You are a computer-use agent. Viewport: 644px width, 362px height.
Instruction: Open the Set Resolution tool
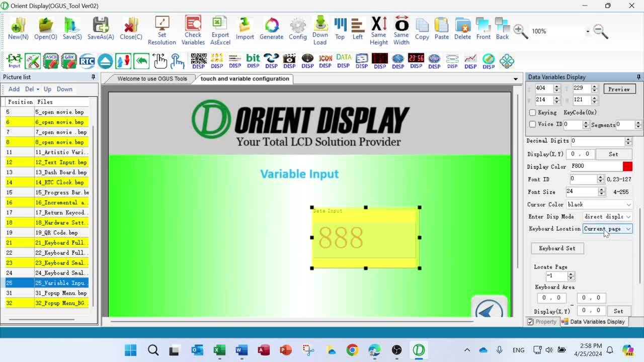pos(162,30)
